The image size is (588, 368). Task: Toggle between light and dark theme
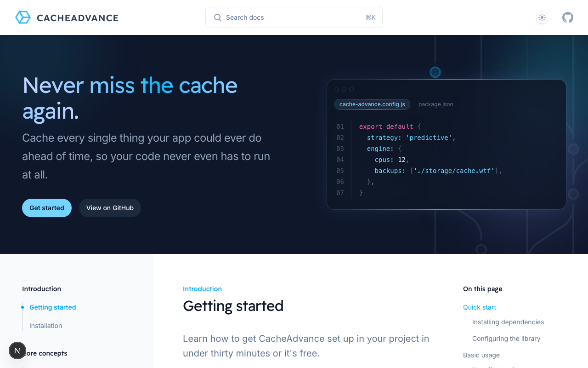pos(542,17)
